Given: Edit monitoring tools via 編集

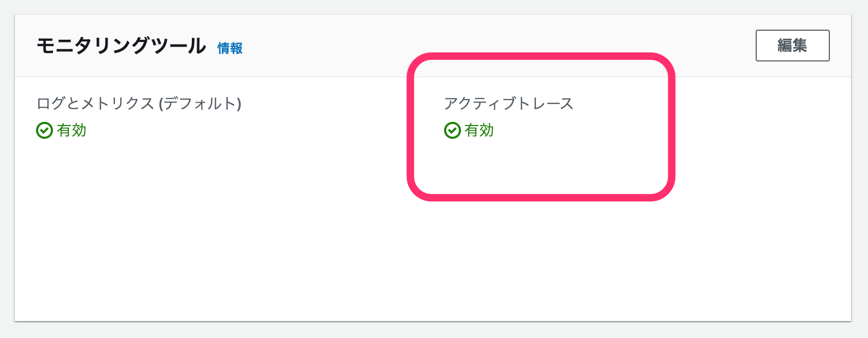Looking at the screenshot, I should 792,46.
